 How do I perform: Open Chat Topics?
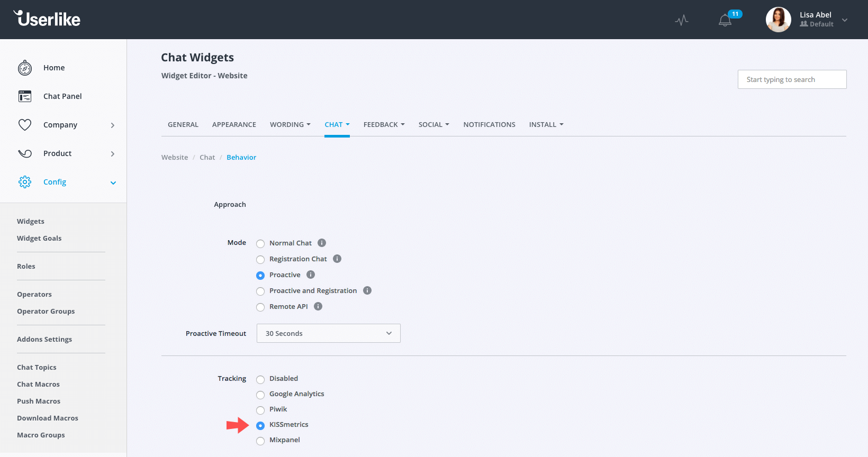37,368
